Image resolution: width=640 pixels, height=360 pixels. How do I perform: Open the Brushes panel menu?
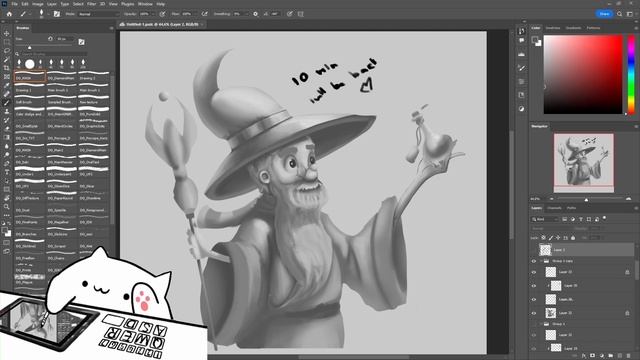click(111, 28)
